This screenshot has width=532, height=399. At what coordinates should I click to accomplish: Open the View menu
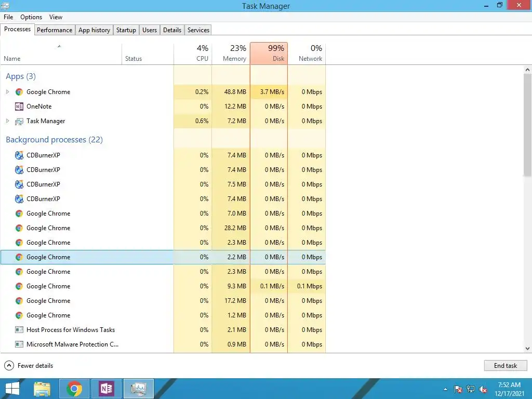point(56,17)
